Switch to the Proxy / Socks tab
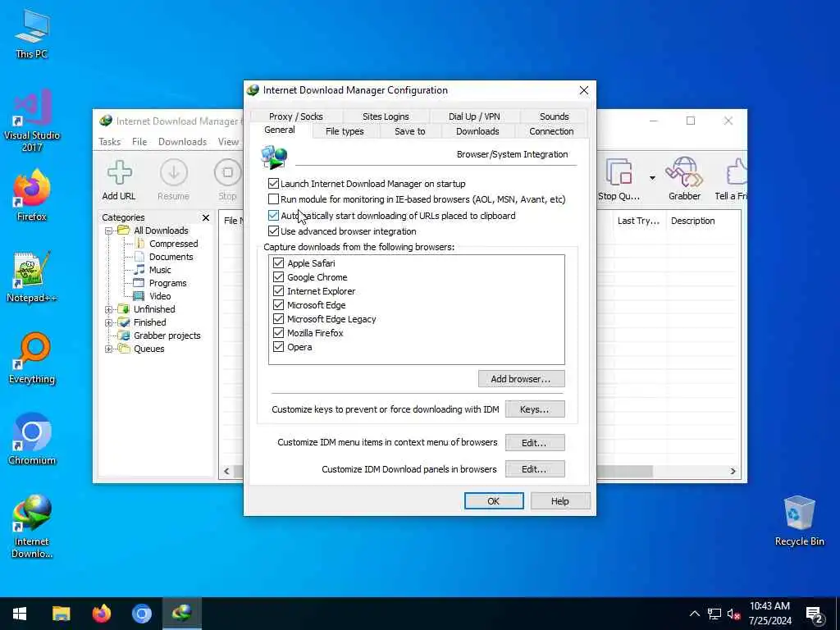Image resolution: width=840 pixels, height=630 pixels. coord(295,116)
